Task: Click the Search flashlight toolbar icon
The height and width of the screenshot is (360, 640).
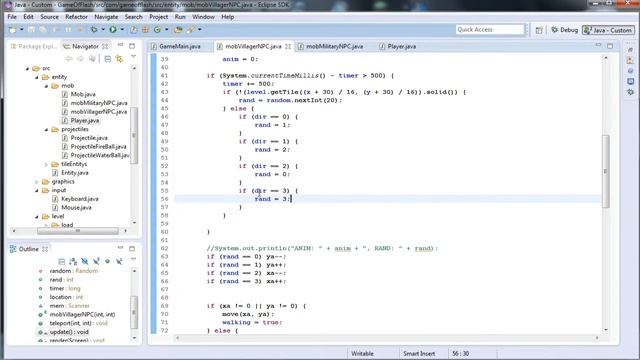Action: 191,30
